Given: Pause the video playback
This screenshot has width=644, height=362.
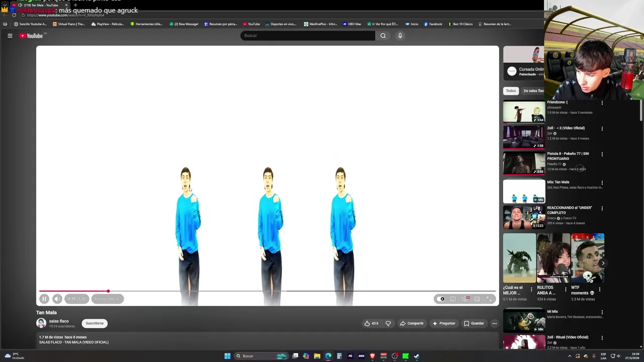Looking at the screenshot, I should pos(44,299).
